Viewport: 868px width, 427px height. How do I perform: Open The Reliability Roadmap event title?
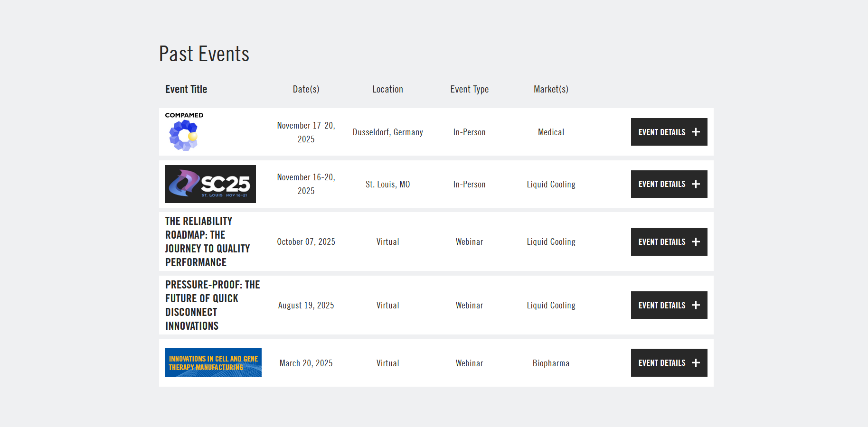208,241
